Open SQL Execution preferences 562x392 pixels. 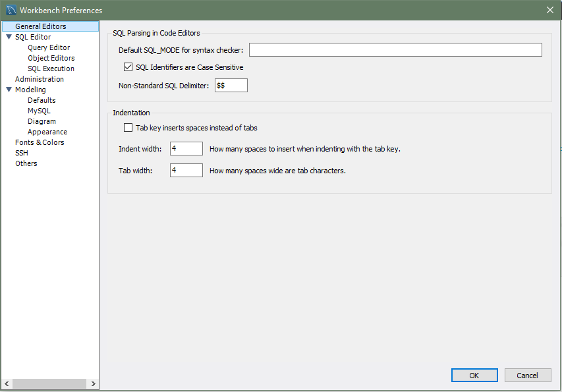tap(51, 69)
